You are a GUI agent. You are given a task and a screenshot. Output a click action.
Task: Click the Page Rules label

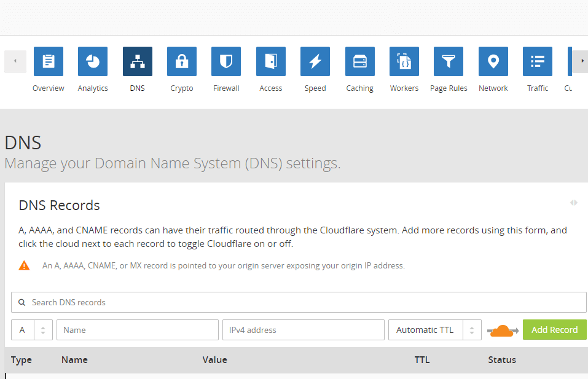[x=449, y=88]
